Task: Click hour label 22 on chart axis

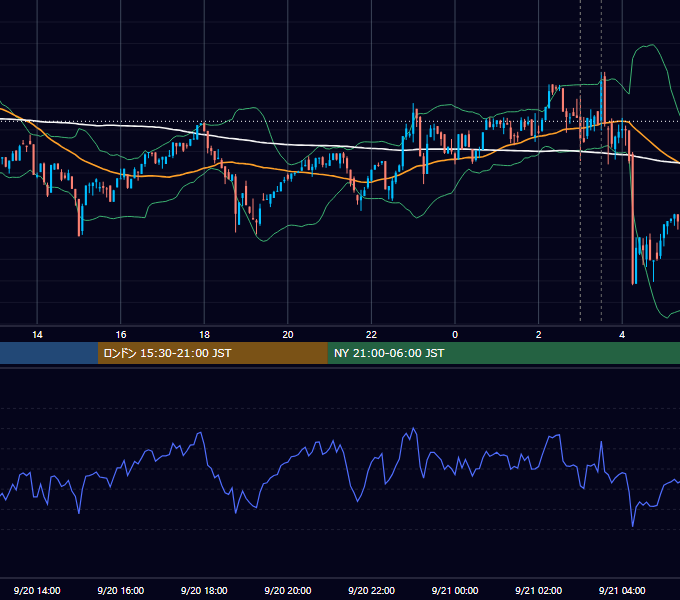Action: pyautogui.click(x=371, y=335)
